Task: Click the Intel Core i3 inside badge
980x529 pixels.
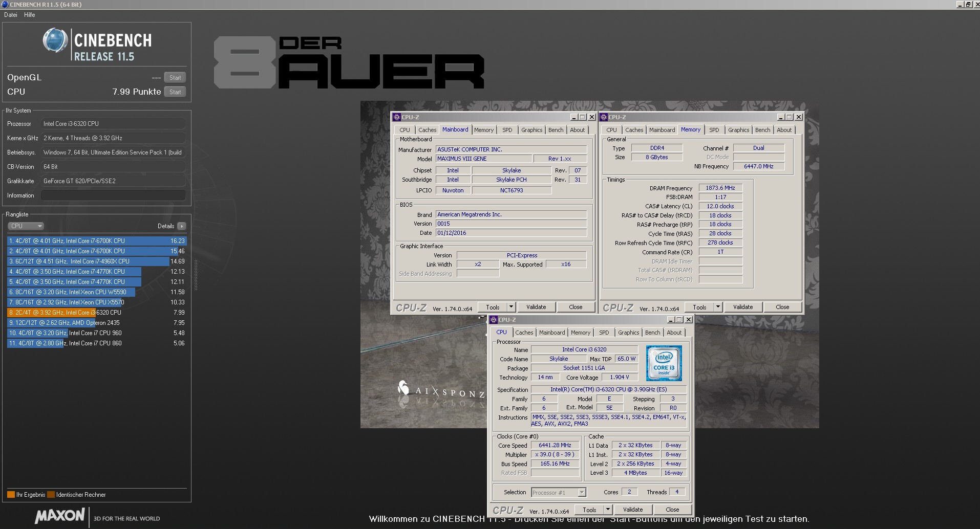Action: coord(664,363)
